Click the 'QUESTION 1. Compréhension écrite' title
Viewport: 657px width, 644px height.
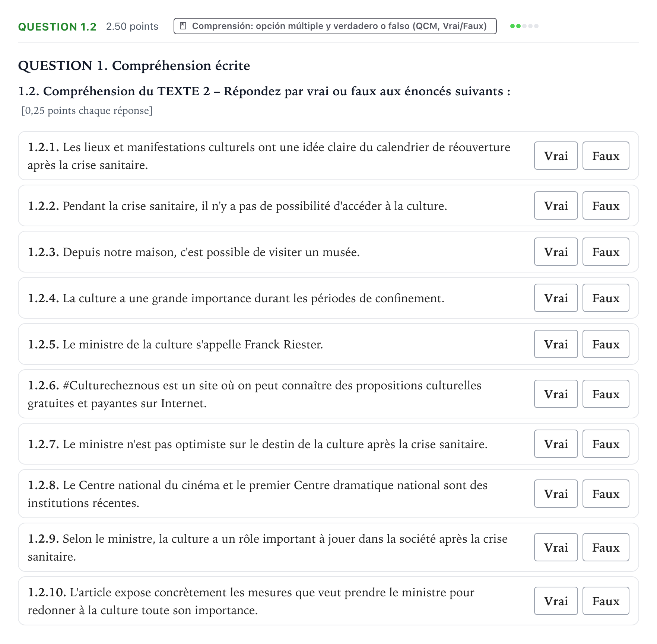click(x=134, y=66)
